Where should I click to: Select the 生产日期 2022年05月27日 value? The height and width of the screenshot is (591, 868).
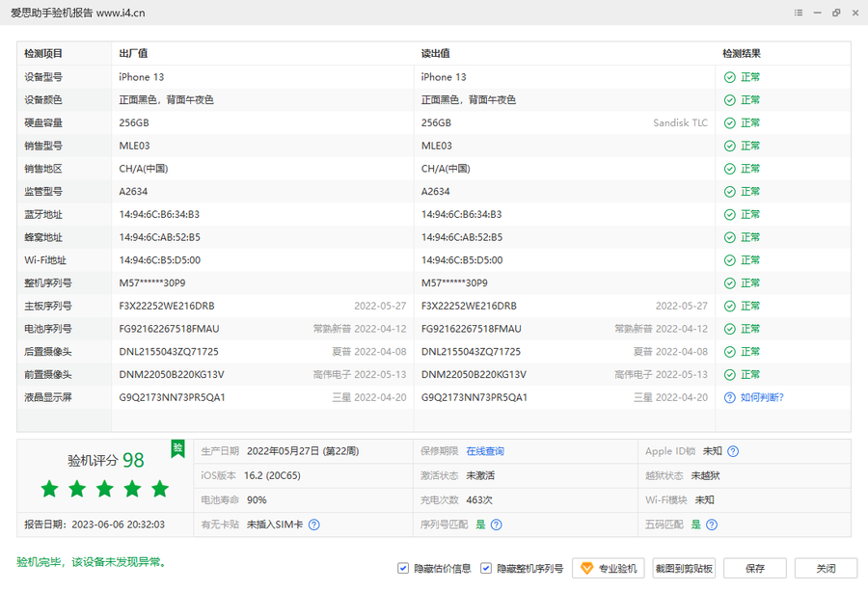(x=303, y=451)
